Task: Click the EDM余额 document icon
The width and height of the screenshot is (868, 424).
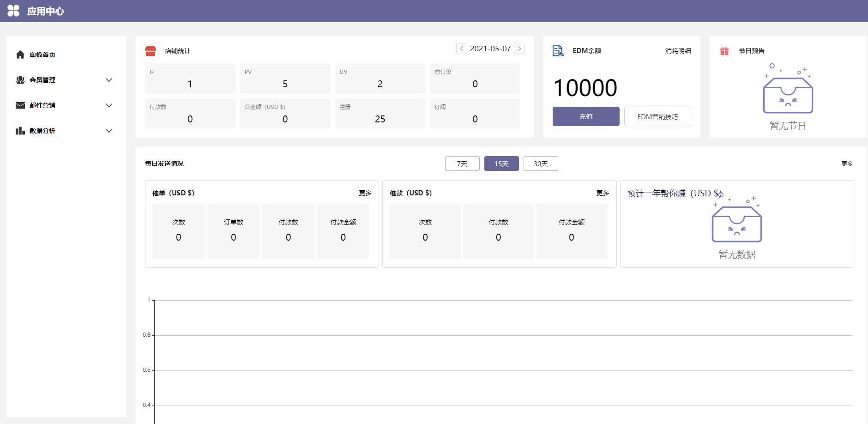Action: coord(558,51)
